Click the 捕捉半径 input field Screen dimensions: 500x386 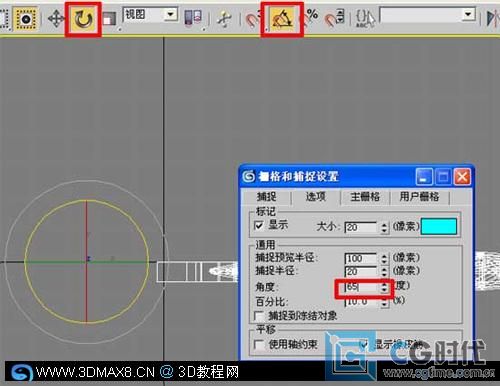click(361, 271)
